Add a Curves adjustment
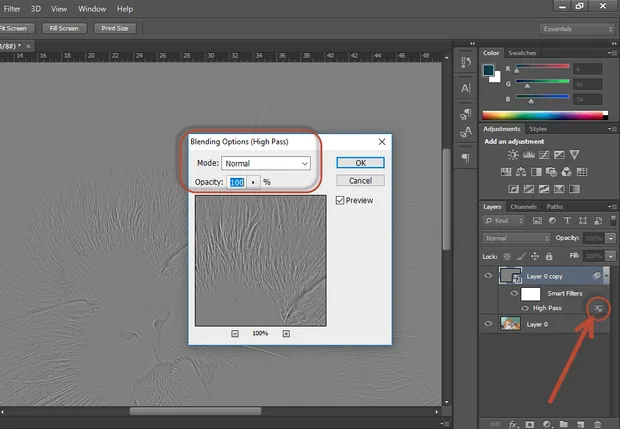 pyautogui.click(x=544, y=155)
